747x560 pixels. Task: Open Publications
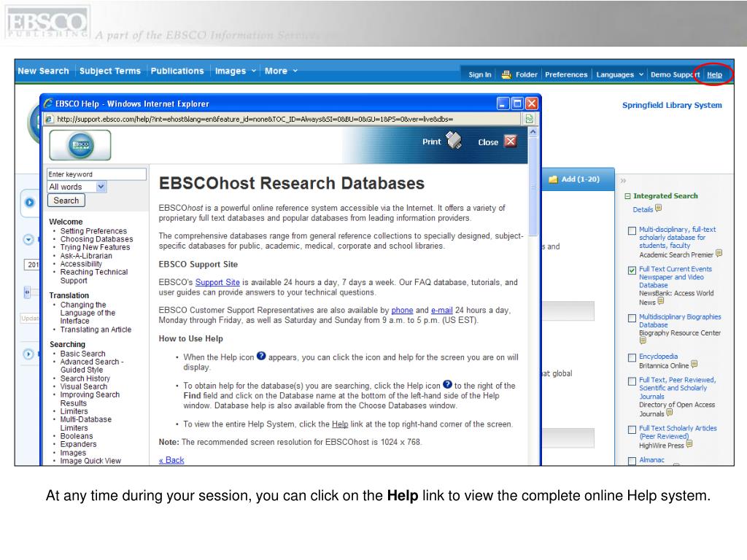177,71
